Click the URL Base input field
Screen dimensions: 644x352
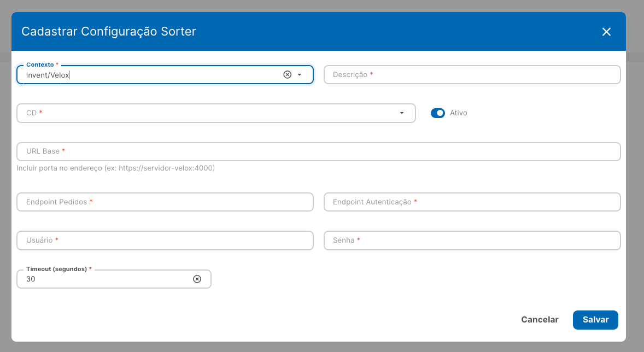[318, 151]
